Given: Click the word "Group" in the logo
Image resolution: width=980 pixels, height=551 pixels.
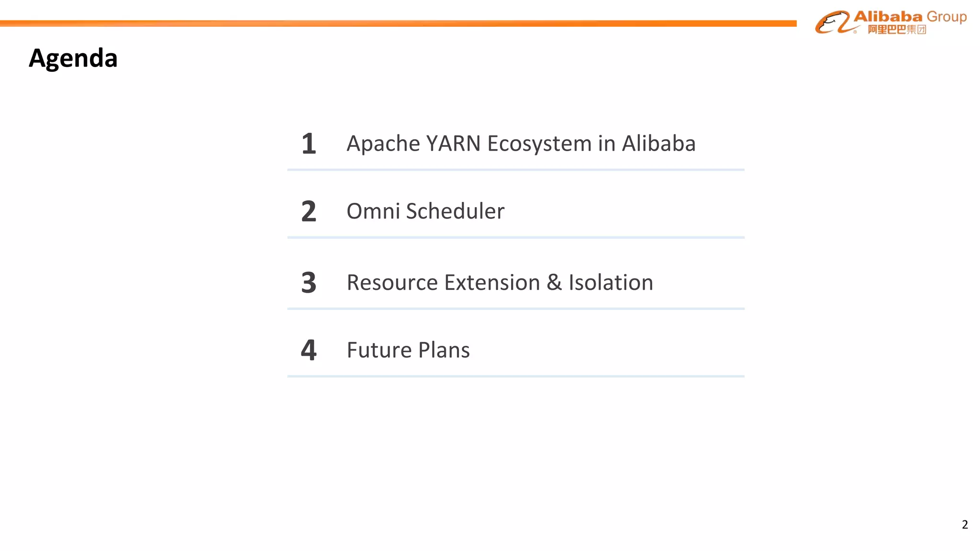Looking at the screenshot, I should (x=947, y=17).
